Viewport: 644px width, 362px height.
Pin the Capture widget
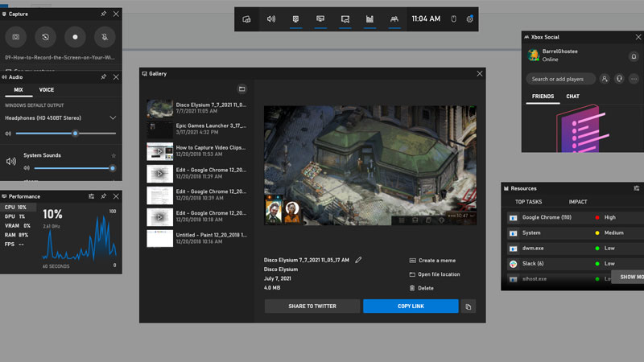coord(104,14)
